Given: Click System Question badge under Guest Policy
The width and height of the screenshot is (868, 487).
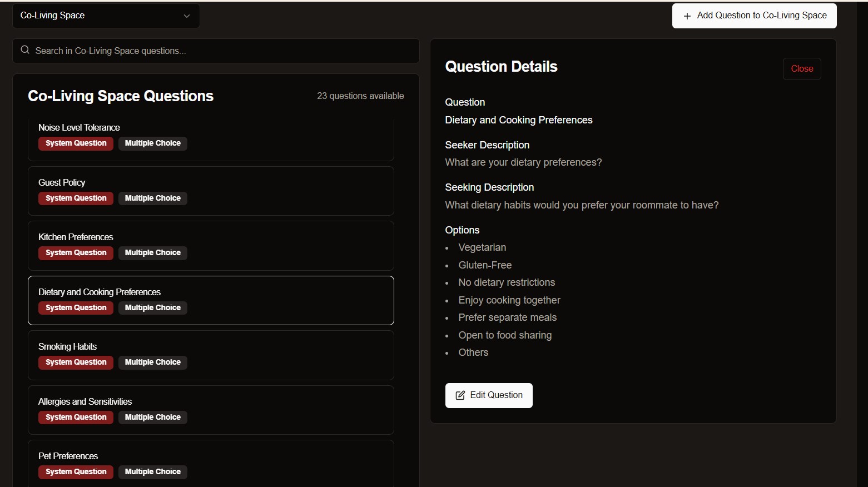Looking at the screenshot, I should point(76,198).
